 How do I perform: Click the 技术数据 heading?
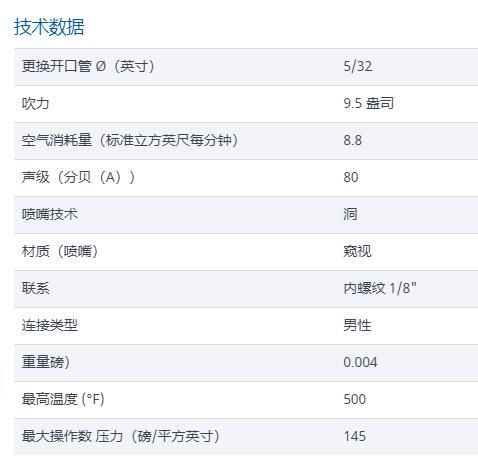tap(49, 27)
